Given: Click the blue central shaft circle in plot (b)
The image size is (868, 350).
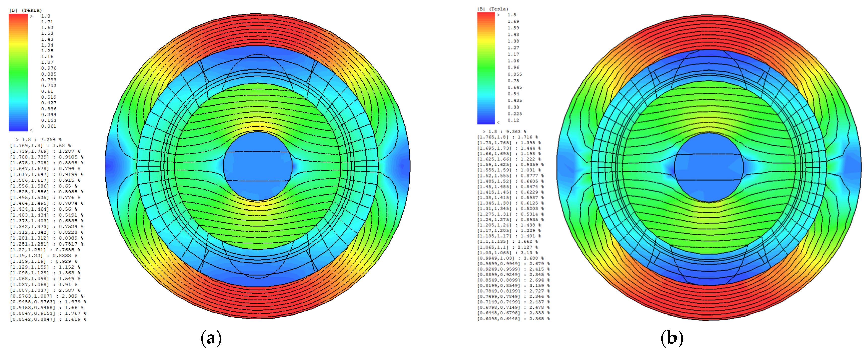Looking at the screenshot, I should click(709, 167).
